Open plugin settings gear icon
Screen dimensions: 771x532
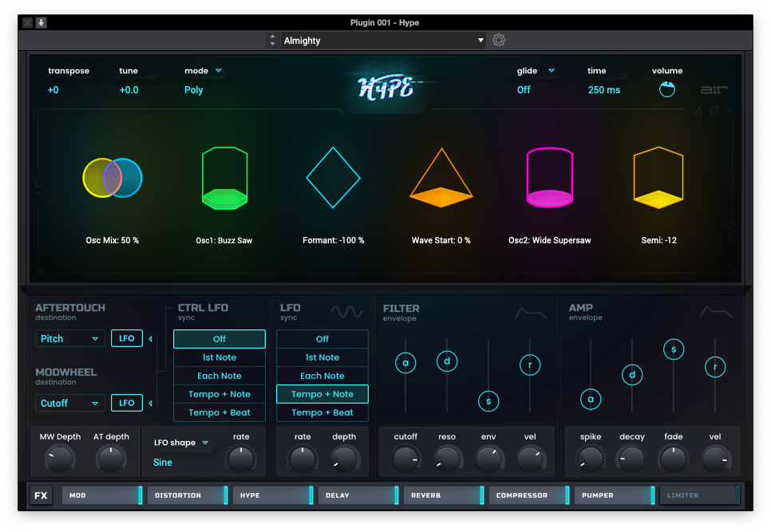tap(499, 41)
